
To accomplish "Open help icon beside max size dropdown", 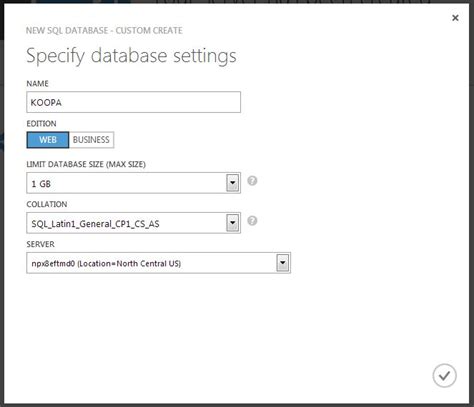I will click(x=252, y=181).
